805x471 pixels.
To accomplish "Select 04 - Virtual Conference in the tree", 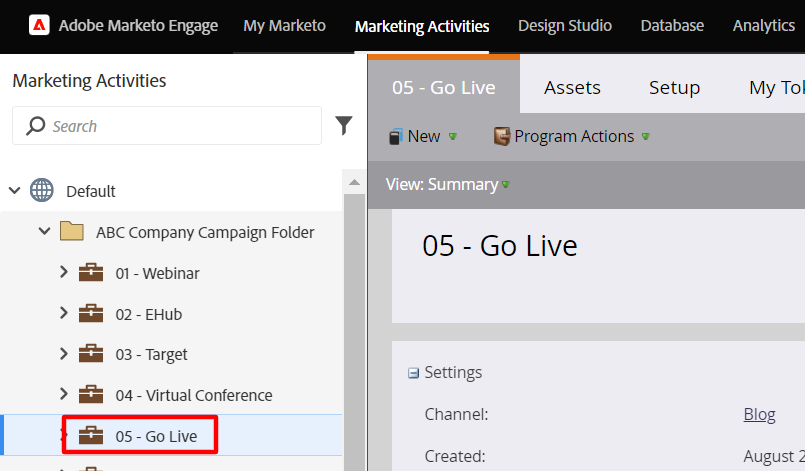I will point(194,395).
